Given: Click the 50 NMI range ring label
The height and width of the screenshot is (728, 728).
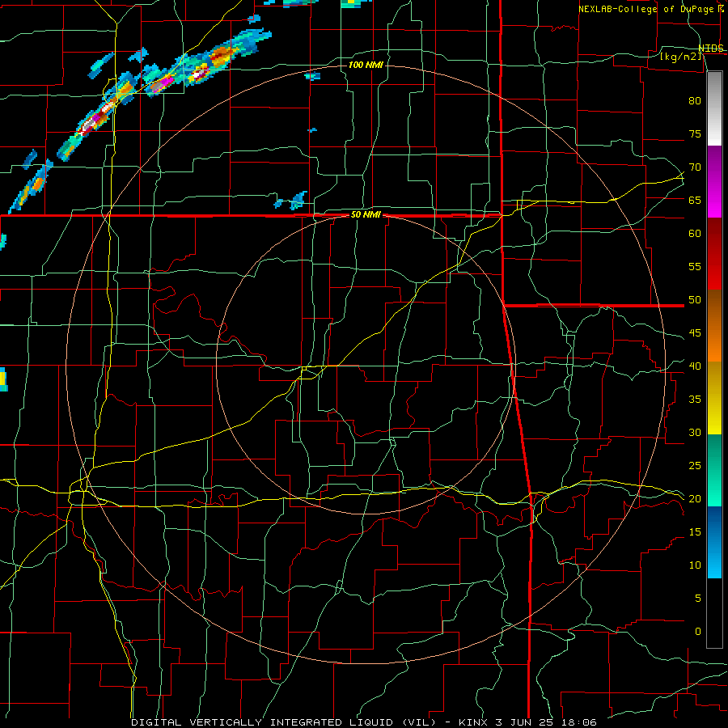Looking at the screenshot, I should click(x=366, y=214).
